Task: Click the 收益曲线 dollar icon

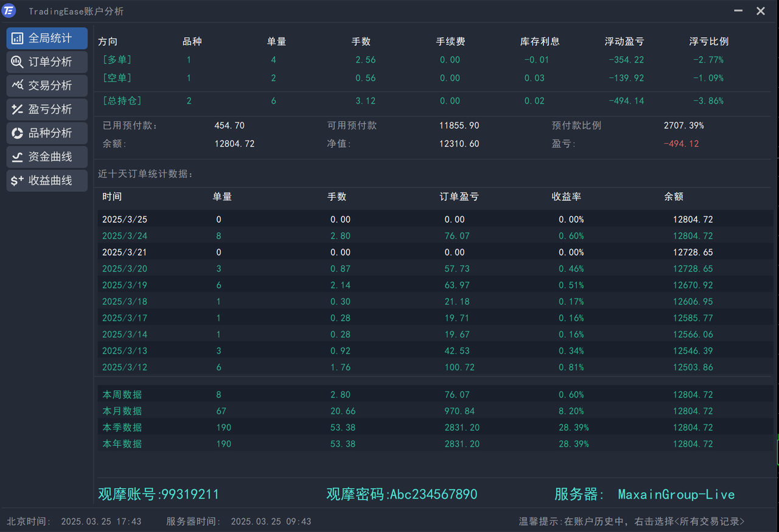Action: 17,181
